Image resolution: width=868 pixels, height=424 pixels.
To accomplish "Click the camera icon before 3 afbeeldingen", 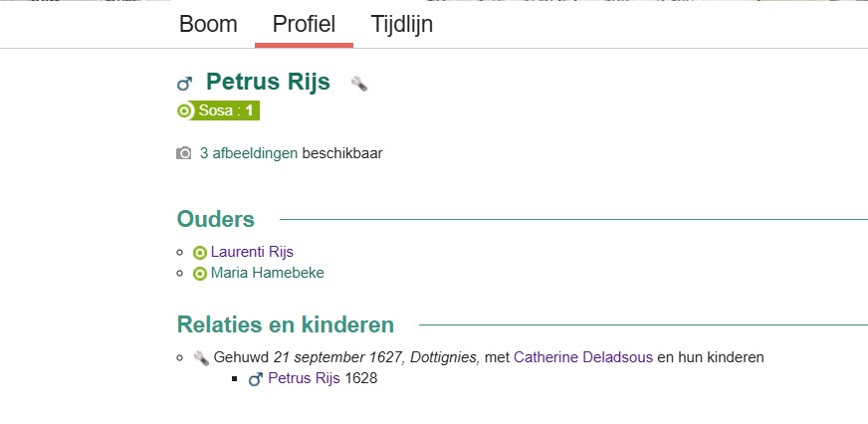I will (184, 153).
